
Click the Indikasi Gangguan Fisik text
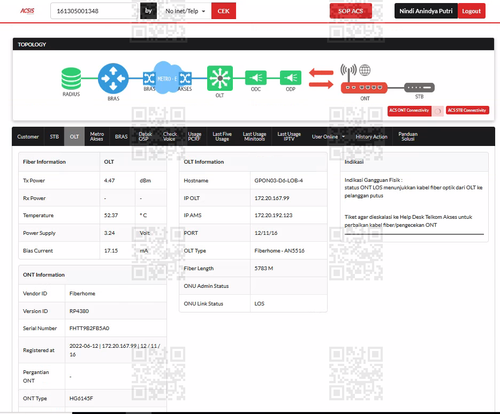[373, 180]
